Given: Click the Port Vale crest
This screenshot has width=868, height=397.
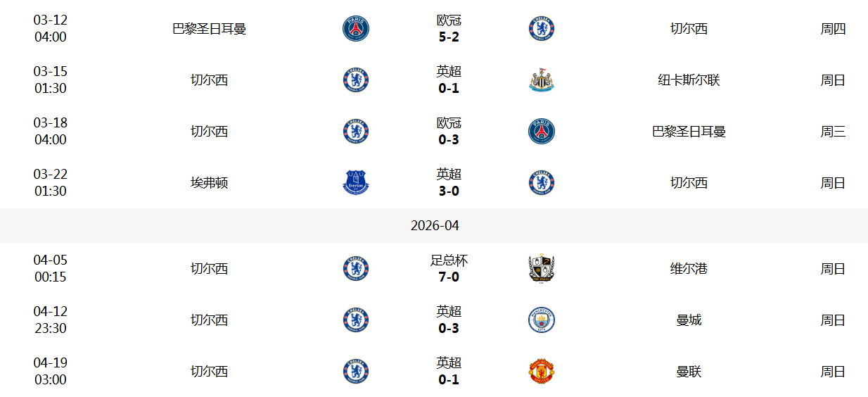Looking at the screenshot, I should click(x=542, y=269).
